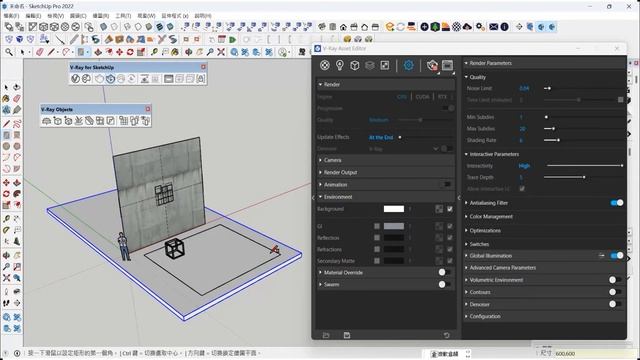This screenshot has height=360, width=640.
Task: Expand the Color Management section
Action: (466, 216)
